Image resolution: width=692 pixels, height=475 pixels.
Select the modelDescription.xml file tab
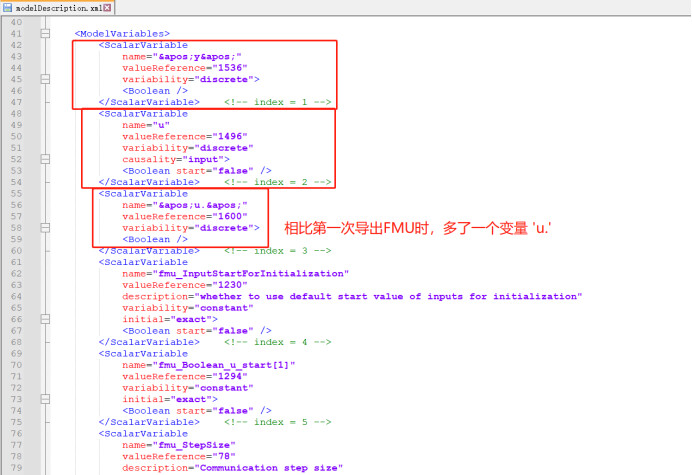[57, 8]
